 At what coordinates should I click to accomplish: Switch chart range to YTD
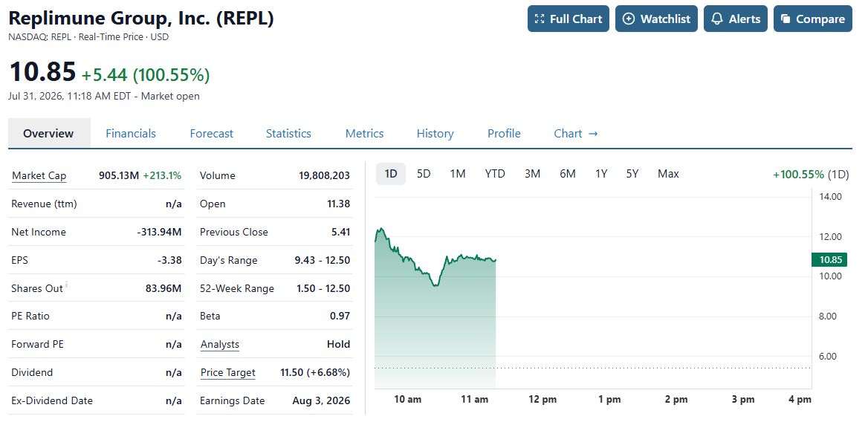click(x=495, y=174)
